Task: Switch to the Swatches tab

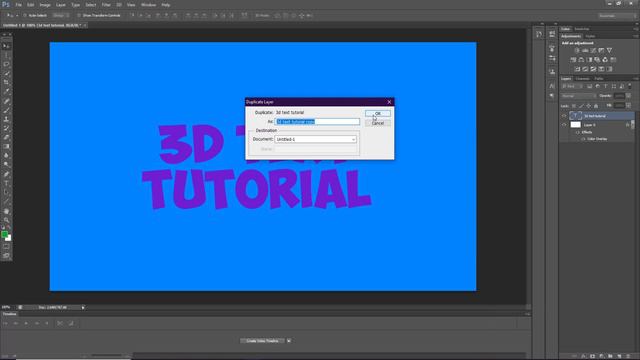Action: point(582,29)
